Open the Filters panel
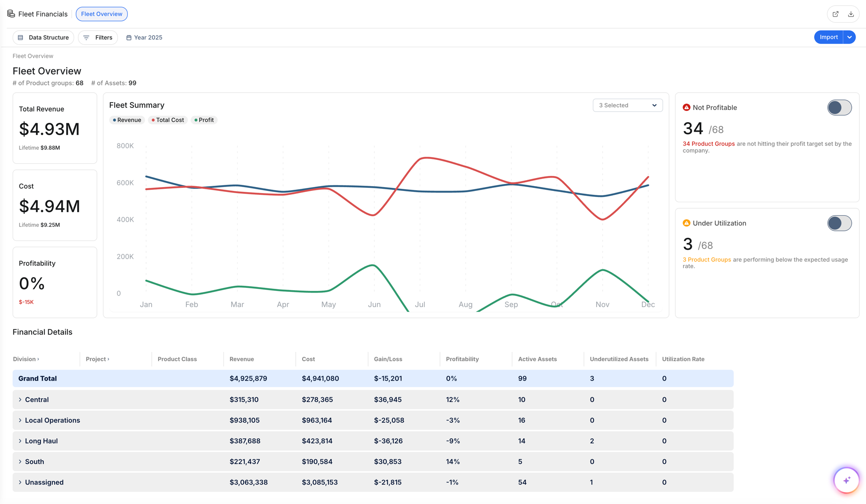Screen dimensions: 866x504 [x=98, y=37]
